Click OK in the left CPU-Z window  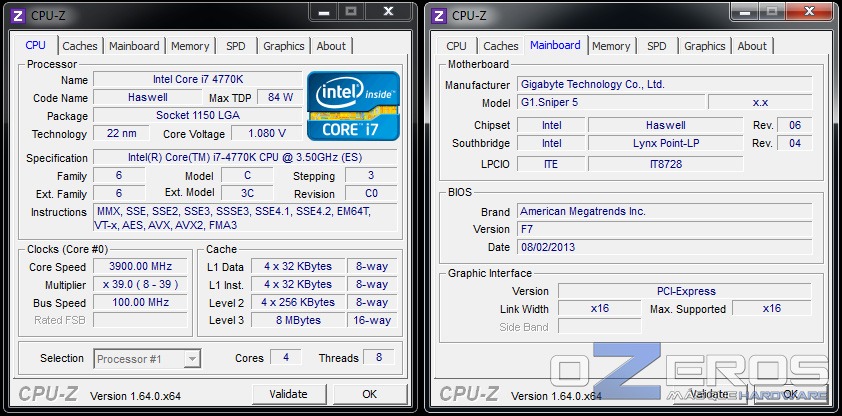(369, 394)
